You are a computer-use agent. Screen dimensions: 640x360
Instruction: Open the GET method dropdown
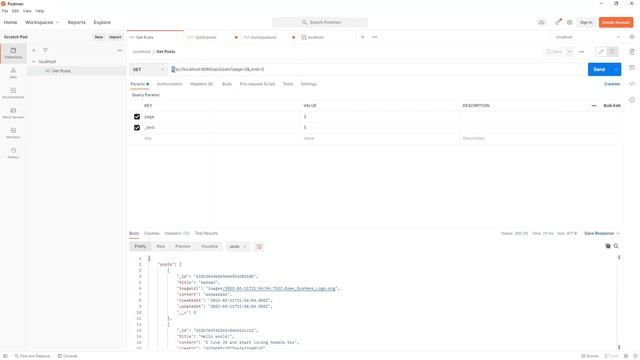[149, 69]
